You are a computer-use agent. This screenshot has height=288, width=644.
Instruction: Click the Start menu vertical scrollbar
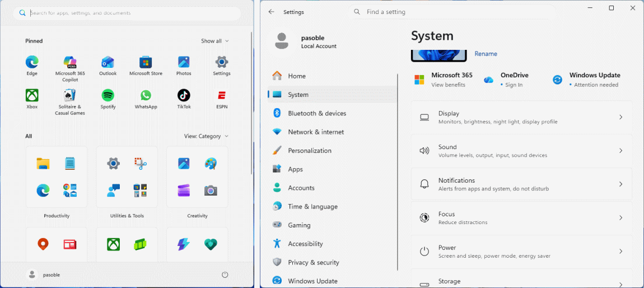coord(251,103)
